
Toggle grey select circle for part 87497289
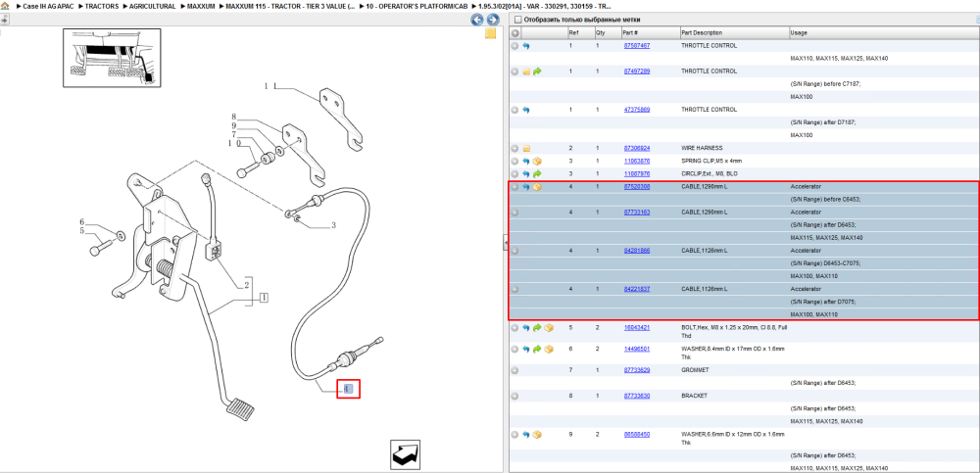coord(515,71)
